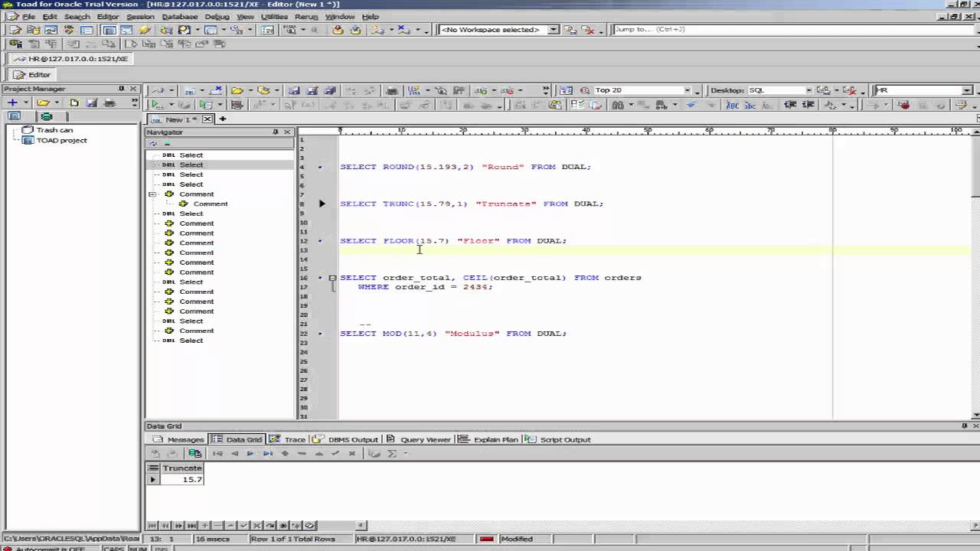
Task: Open the Trace tab
Action: pos(288,439)
